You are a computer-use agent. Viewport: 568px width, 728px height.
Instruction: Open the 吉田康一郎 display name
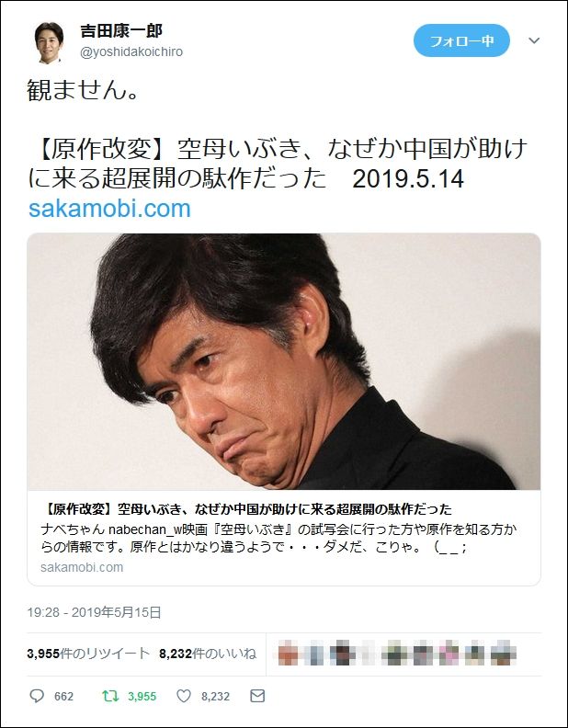click(x=121, y=31)
